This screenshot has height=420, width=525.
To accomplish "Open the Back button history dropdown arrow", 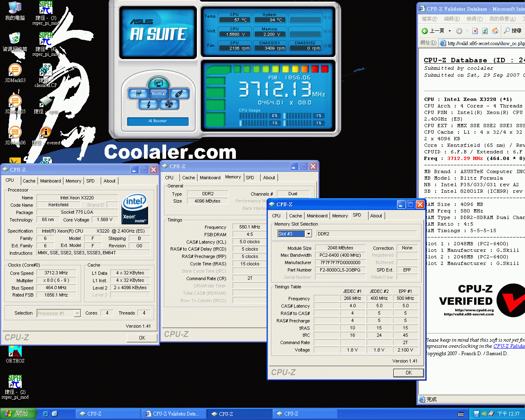I will point(450,31).
